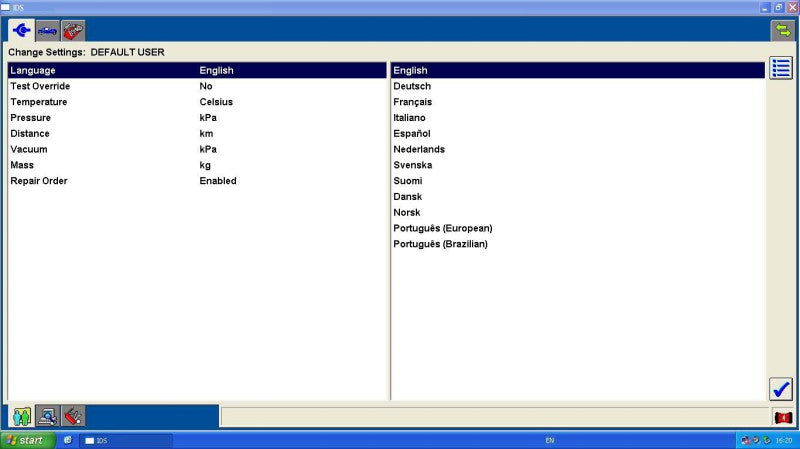Click the magnifier log viewer icon
This screenshot has width=800, height=449.
47,416
